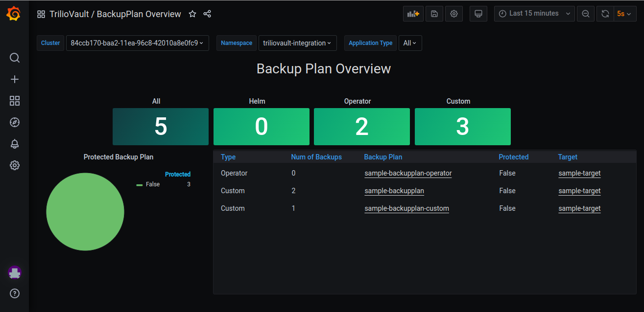The width and height of the screenshot is (644, 312).
Task: Click the Create plus icon in sidebar
Action: pyautogui.click(x=15, y=79)
